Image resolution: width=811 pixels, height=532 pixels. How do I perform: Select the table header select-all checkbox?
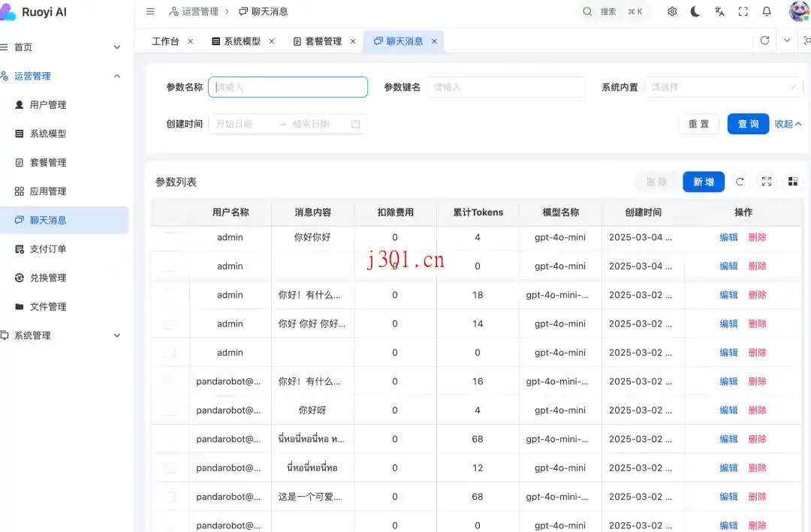[170, 212]
